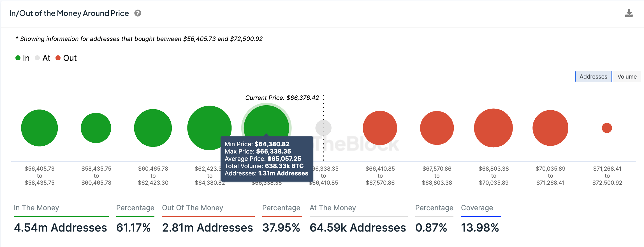Image resolution: width=644 pixels, height=247 pixels.
Task: Switch to the Volume tab
Action: coord(627,77)
